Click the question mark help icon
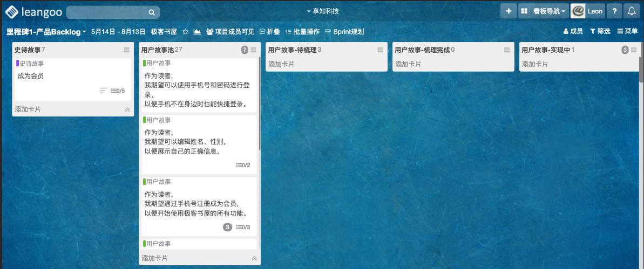The width and height of the screenshot is (644, 269). [x=614, y=11]
